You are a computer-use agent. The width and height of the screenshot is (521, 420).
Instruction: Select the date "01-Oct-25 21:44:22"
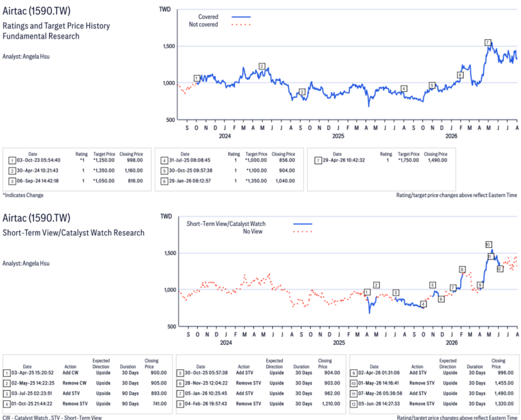(32, 404)
